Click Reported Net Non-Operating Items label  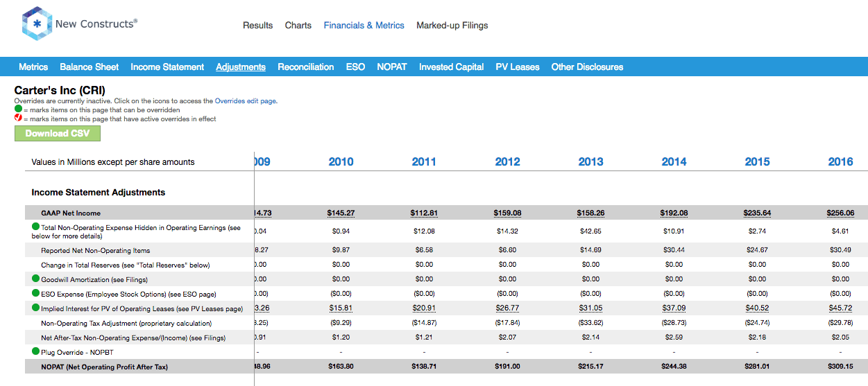tap(96, 250)
